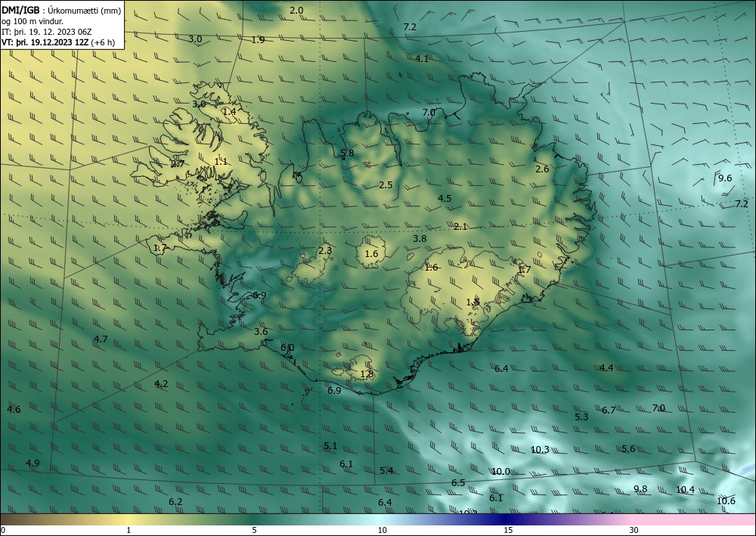Click the 1.9 value label
The width and height of the screenshot is (756, 536).
click(x=258, y=39)
